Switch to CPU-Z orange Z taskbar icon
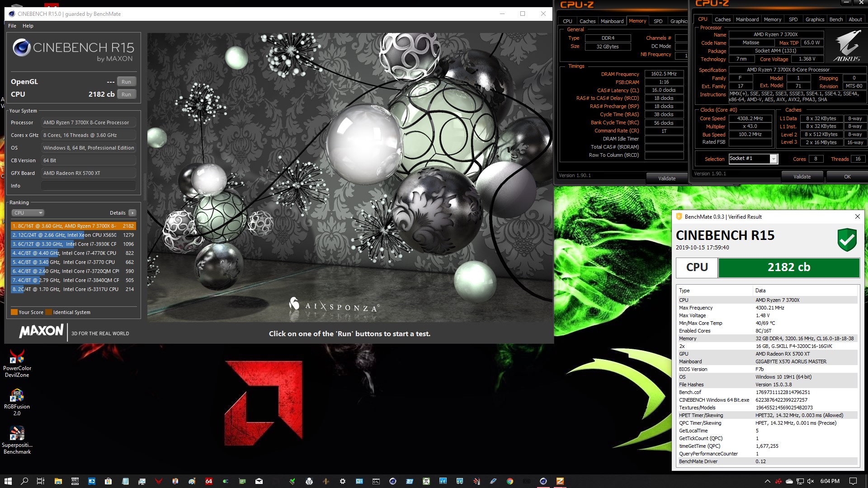This screenshot has width=868, height=488. pos(560,481)
